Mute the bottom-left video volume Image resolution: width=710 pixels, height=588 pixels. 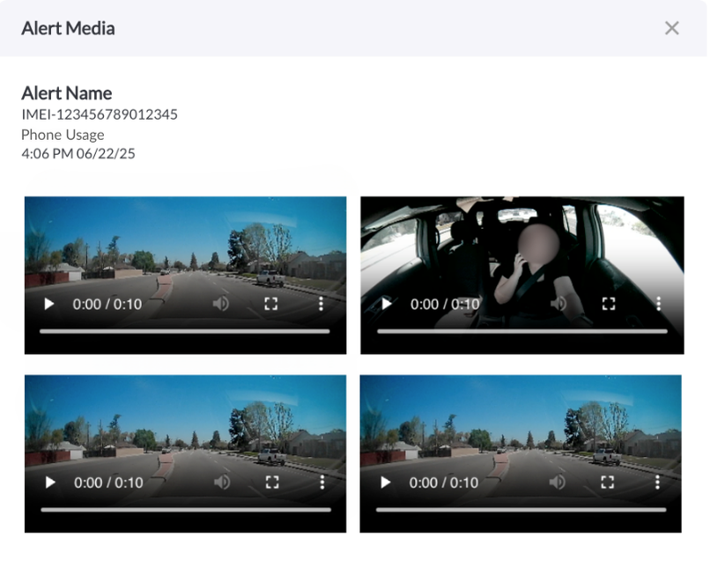[x=222, y=482]
